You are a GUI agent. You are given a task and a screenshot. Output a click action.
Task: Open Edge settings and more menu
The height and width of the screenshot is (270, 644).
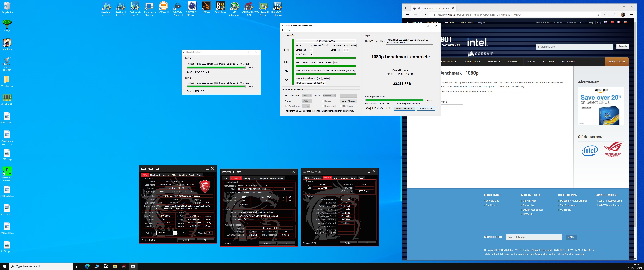click(631, 14)
